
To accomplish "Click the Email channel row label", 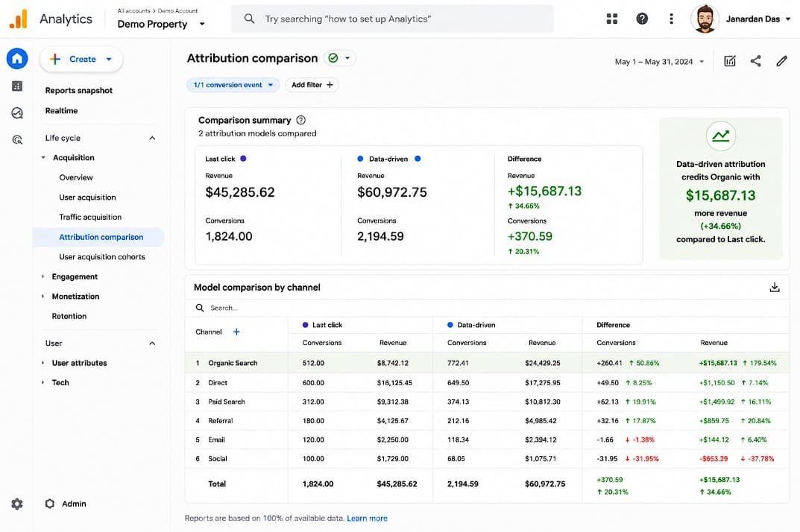I will point(216,440).
